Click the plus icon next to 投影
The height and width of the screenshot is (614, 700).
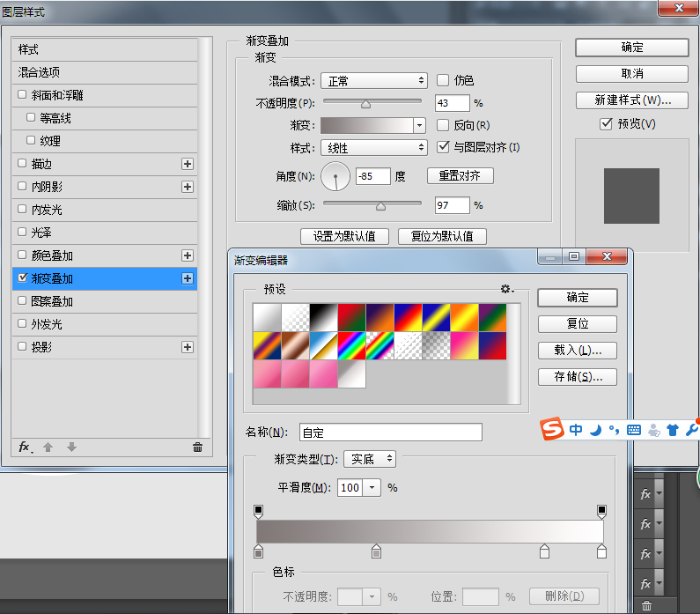(188, 347)
